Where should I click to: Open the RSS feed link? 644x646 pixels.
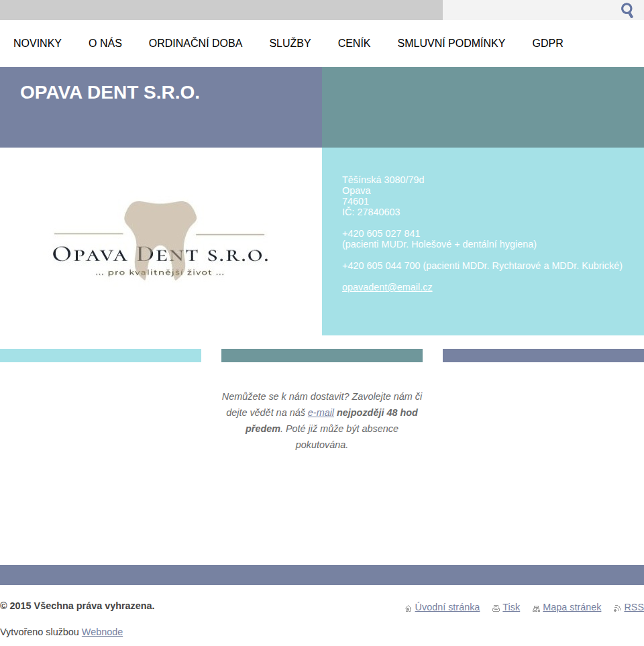pos(634,607)
